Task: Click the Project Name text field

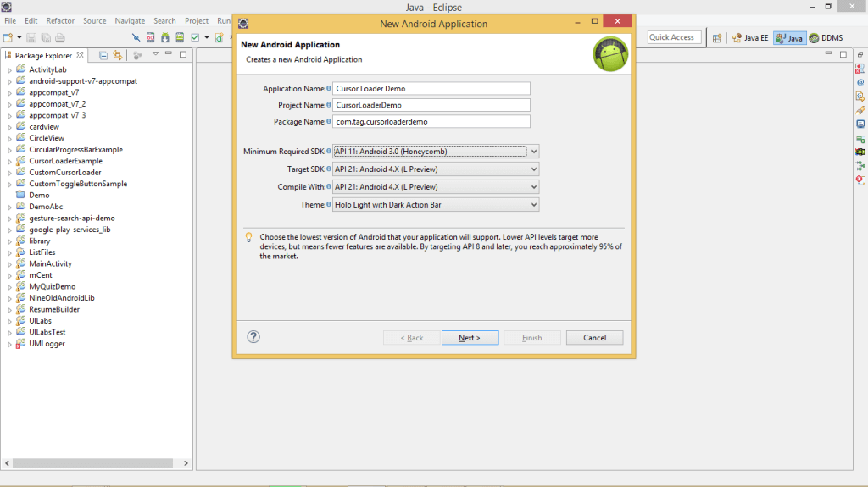Action: [431, 105]
